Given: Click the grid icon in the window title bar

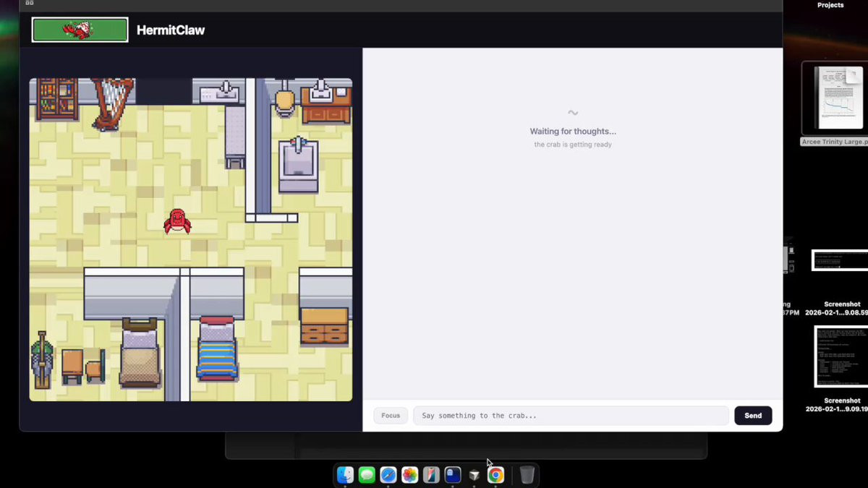Looking at the screenshot, I should point(30,3).
